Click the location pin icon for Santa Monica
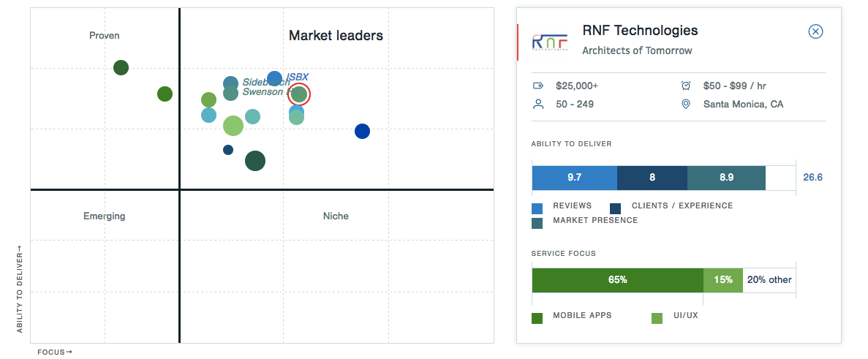Image resolution: width=868 pixels, height=359 pixels. [686, 104]
